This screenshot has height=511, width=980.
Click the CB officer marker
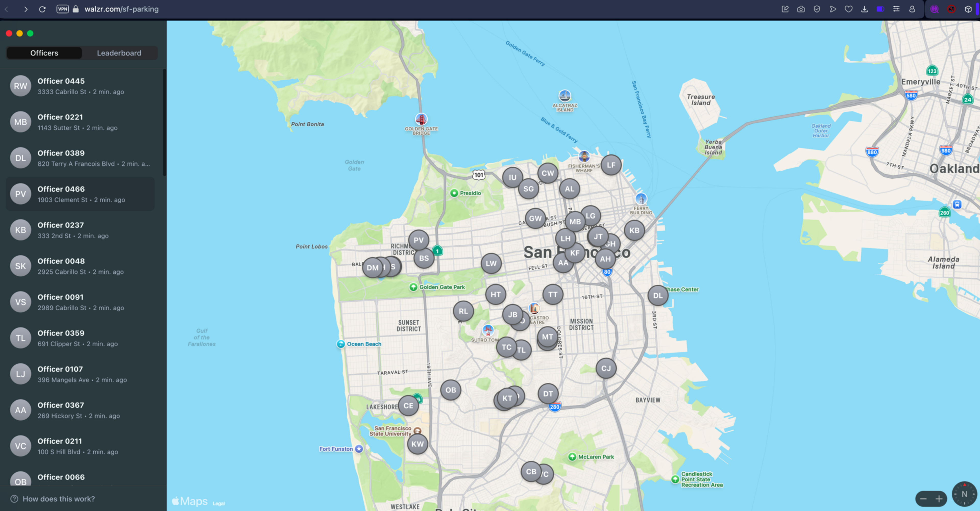coord(531,471)
